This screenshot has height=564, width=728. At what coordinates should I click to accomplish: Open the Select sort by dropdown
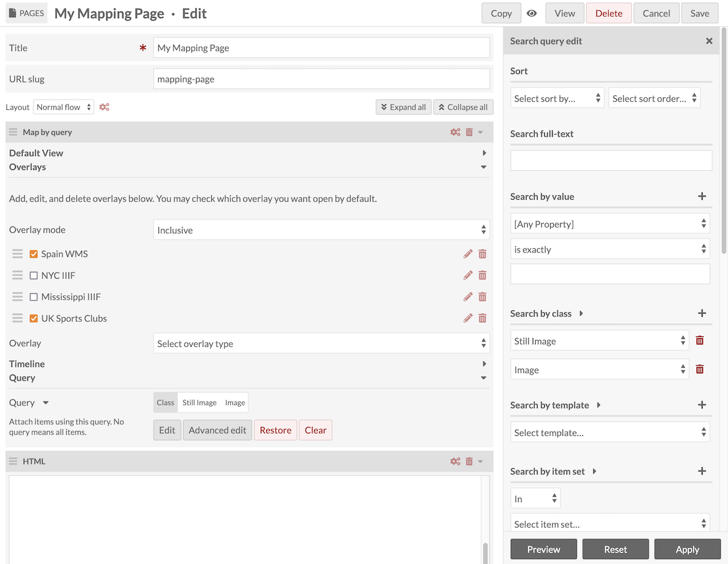point(558,98)
